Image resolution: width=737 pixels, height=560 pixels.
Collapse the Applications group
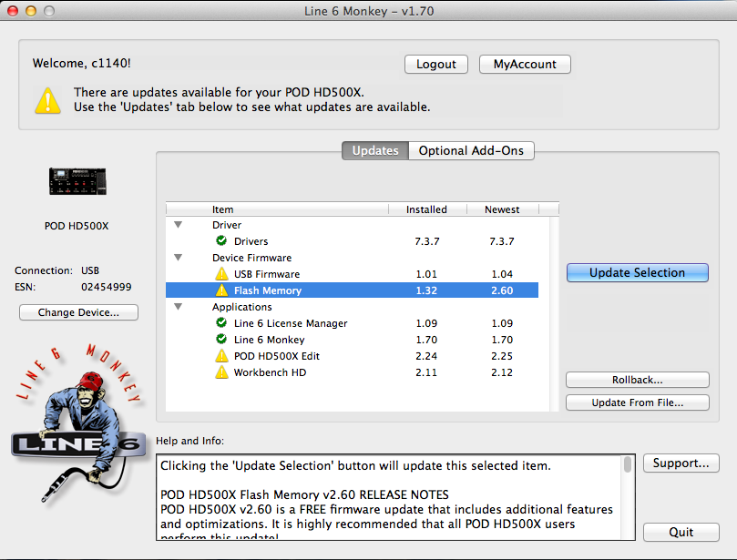click(x=179, y=307)
